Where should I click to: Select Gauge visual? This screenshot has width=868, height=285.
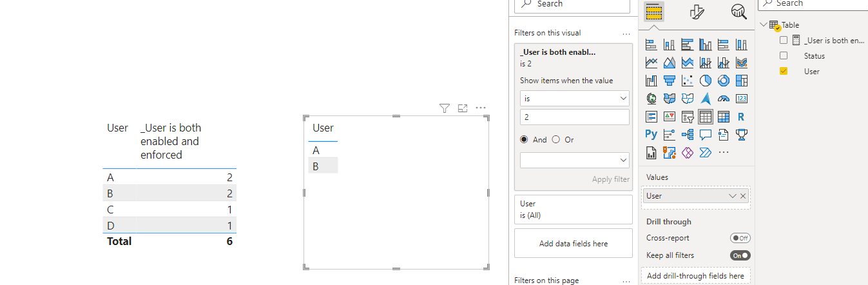pyautogui.click(x=724, y=99)
